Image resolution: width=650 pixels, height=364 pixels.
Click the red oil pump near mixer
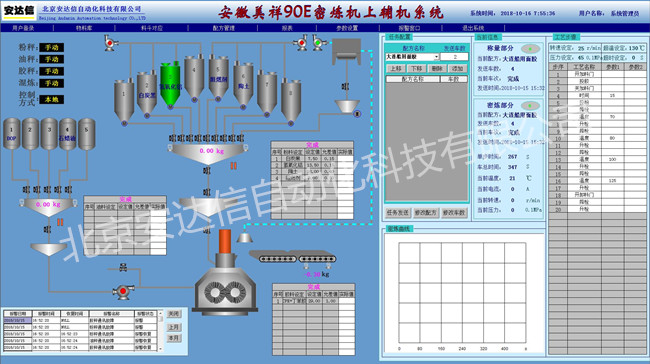(x=123, y=291)
